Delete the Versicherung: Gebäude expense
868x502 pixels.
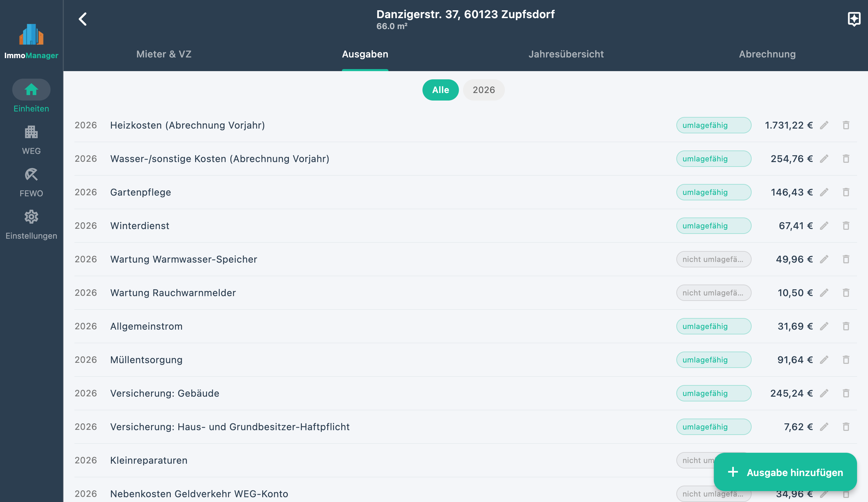click(846, 393)
